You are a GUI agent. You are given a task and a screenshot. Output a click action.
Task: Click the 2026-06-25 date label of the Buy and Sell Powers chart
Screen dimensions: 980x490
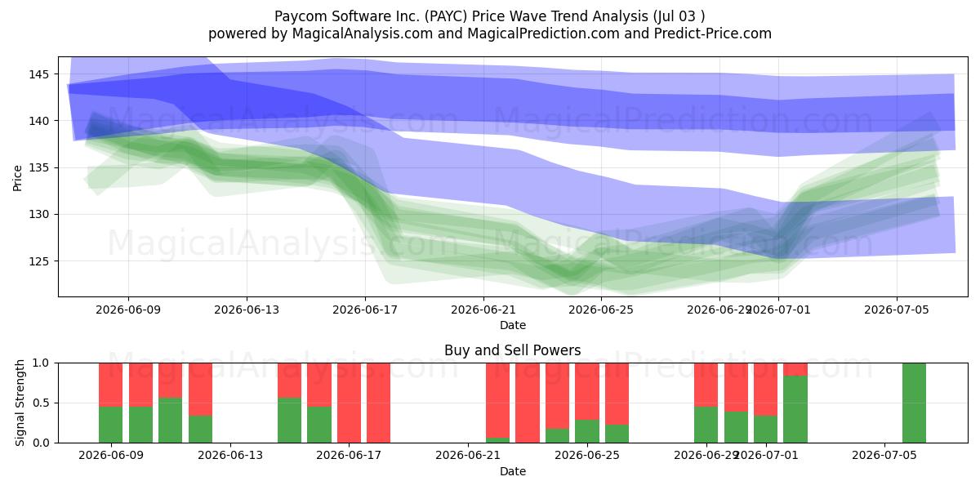click(x=587, y=456)
